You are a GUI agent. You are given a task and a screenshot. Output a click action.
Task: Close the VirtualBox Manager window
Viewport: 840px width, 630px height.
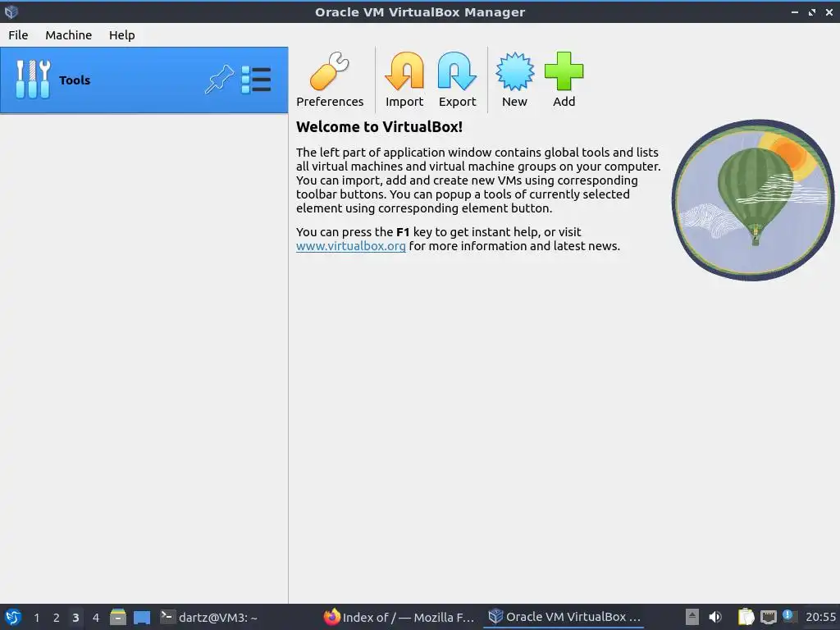[x=829, y=11]
